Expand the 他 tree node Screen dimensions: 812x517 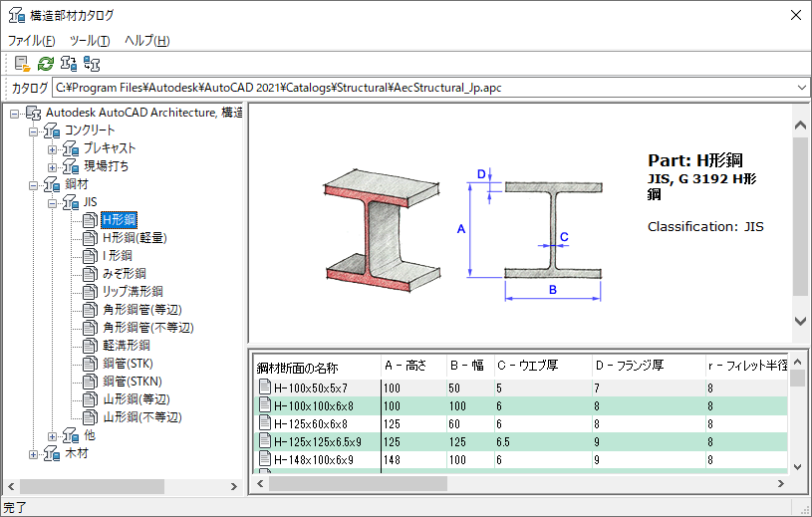pyautogui.click(x=52, y=436)
